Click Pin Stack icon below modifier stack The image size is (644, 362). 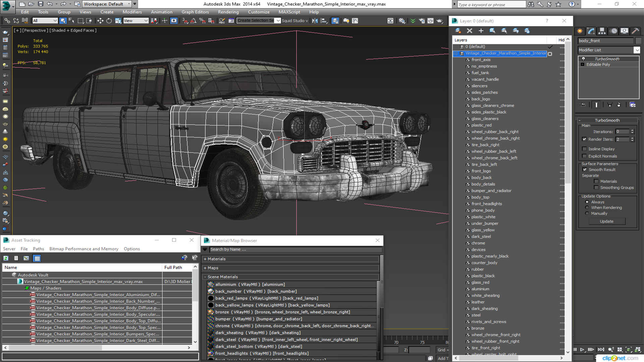583,105
